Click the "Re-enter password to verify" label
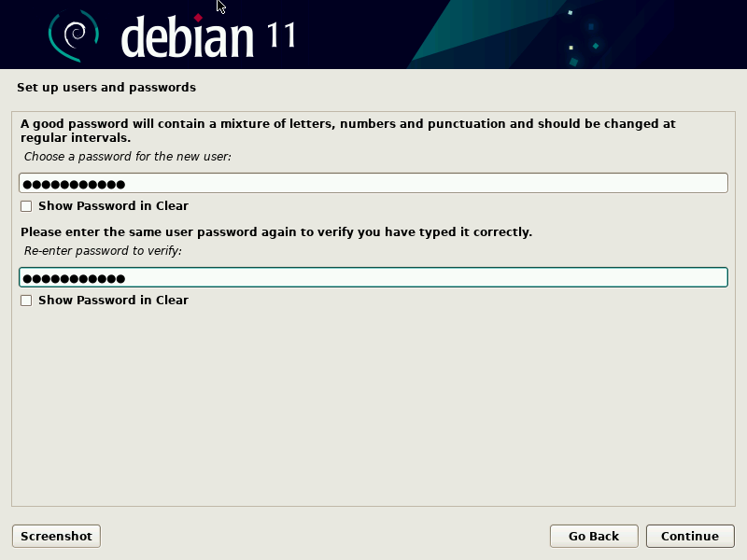This screenshot has width=747, height=560. (x=103, y=251)
